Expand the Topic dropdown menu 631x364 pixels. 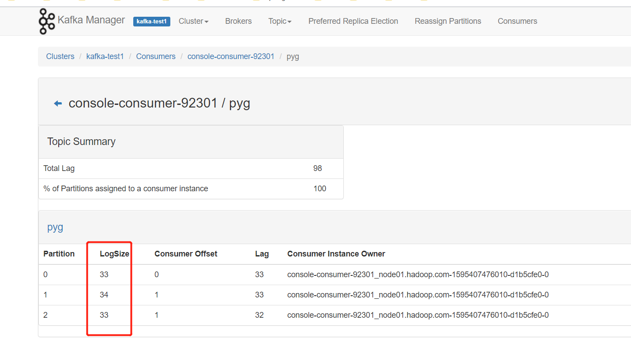click(280, 21)
